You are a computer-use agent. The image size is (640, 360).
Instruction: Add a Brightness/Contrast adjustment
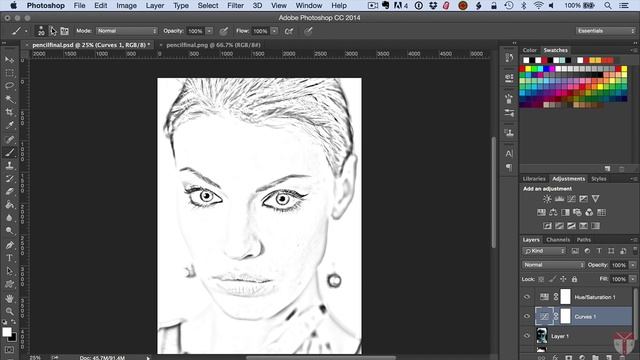[547, 199]
